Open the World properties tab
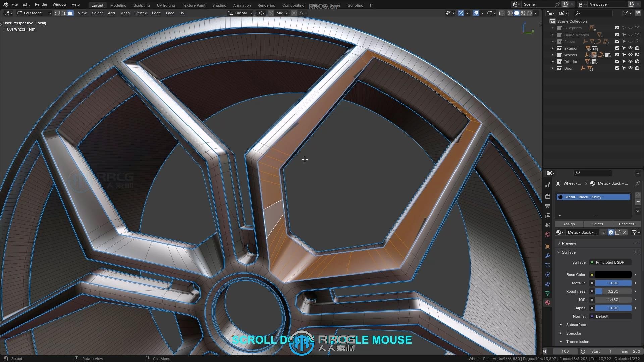 click(x=548, y=234)
